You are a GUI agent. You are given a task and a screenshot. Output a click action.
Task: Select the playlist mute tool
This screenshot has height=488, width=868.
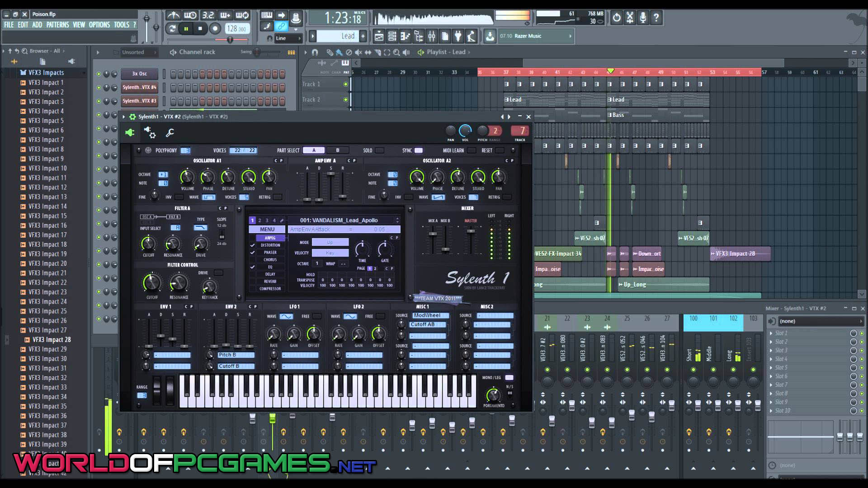(358, 52)
